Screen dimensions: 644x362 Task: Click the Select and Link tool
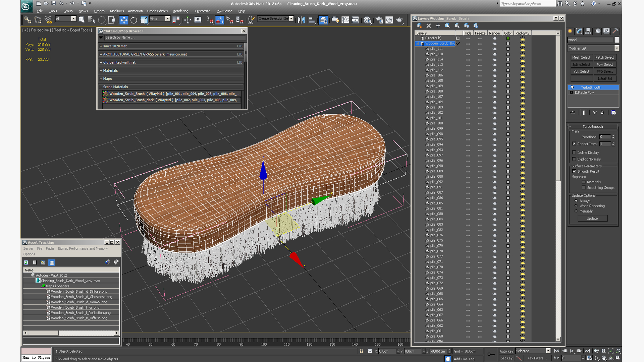click(x=28, y=20)
